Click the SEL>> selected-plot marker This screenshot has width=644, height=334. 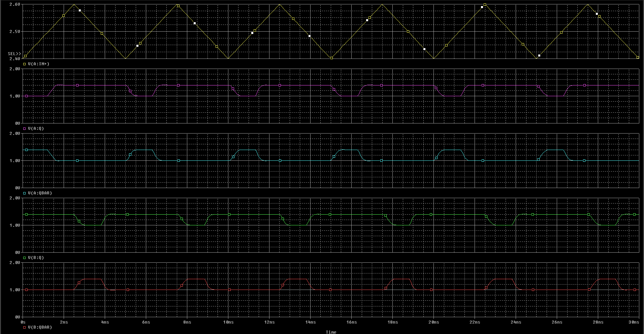click(14, 54)
